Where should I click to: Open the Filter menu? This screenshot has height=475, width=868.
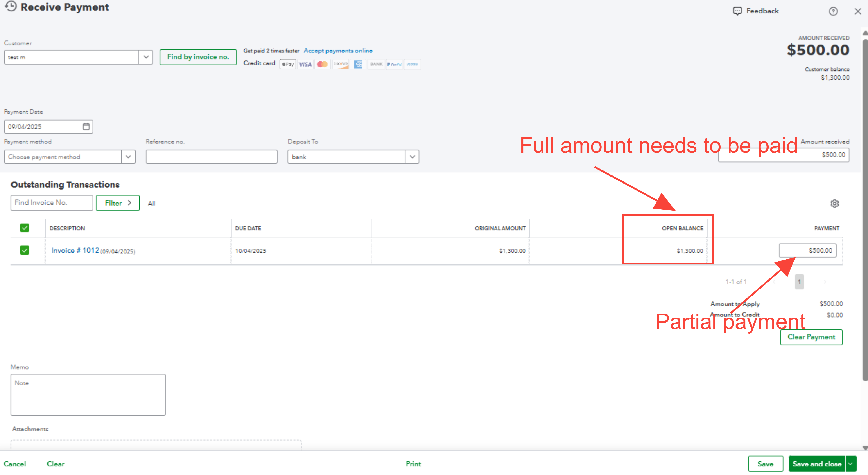(118, 203)
